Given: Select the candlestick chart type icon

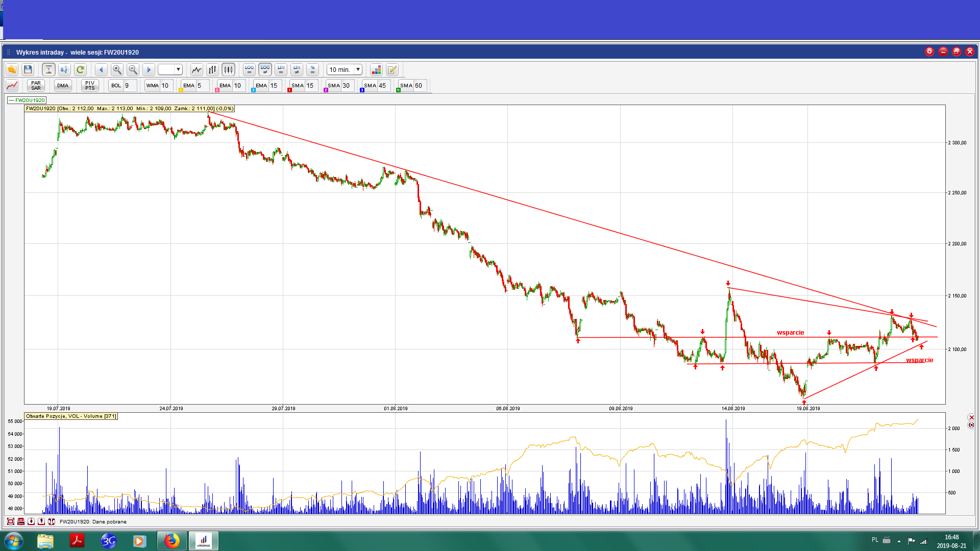Looking at the screenshot, I should [228, 70].
